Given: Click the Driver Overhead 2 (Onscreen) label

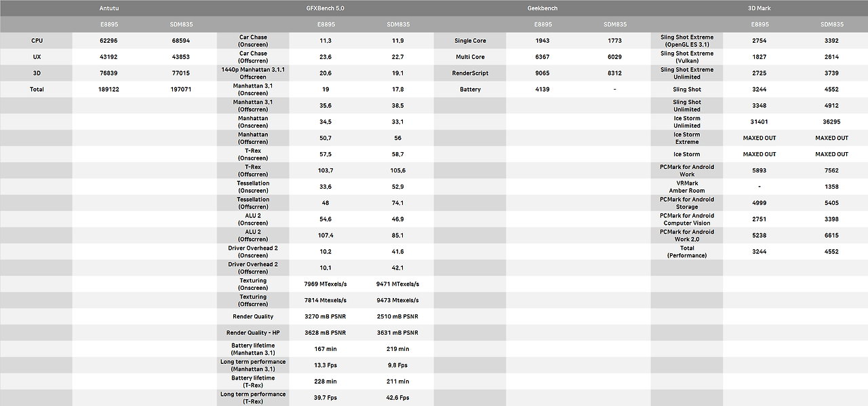Looking at the screenshot, I should (253, 252).
